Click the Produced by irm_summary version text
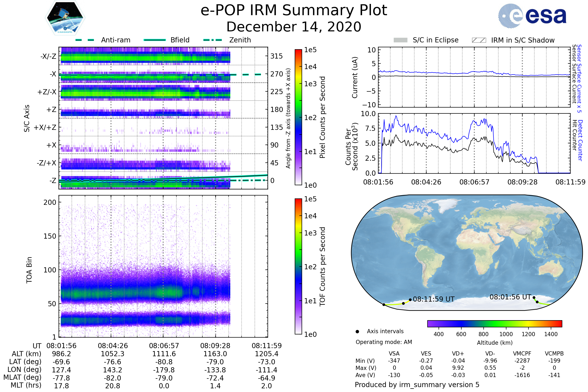This screenshot has height=392, width=588. pos(417,385)
